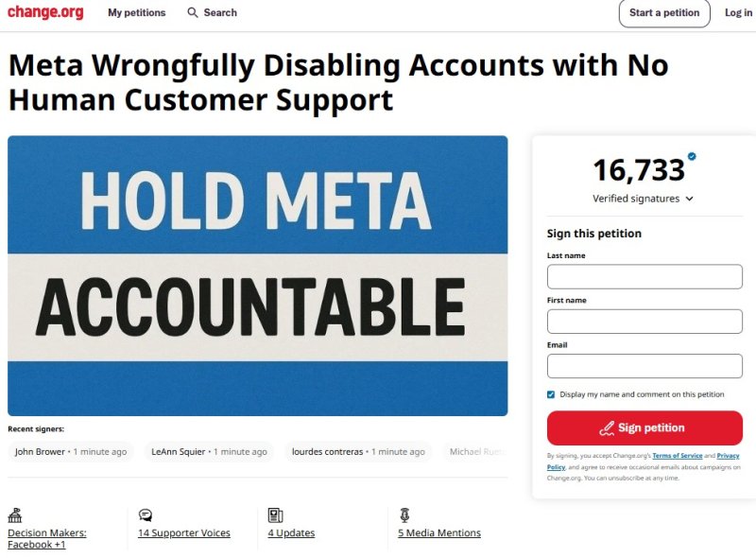Screen dimensions: 756x558
Task: Click the Supporter Voices speech bubble icon
Action: 146,515
